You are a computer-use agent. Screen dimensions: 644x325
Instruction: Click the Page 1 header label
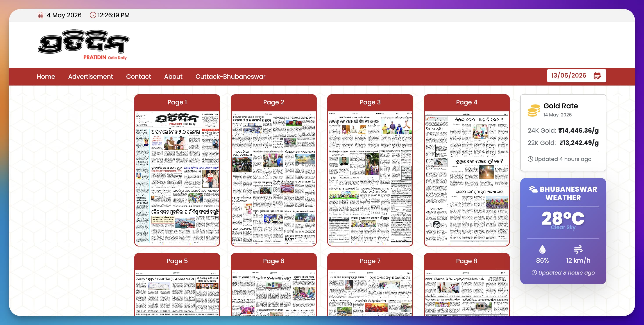[x=177, y=102]
